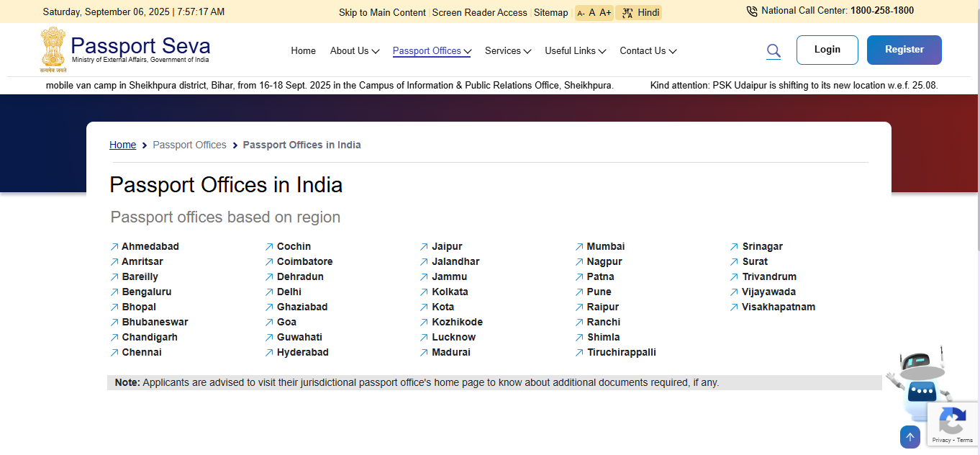Click the search magnifier icon

[x=773, y=50]
